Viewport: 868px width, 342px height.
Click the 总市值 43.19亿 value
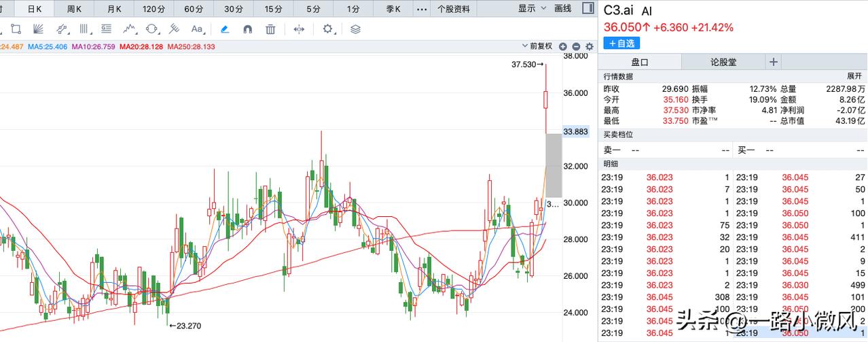click(852, 120)
